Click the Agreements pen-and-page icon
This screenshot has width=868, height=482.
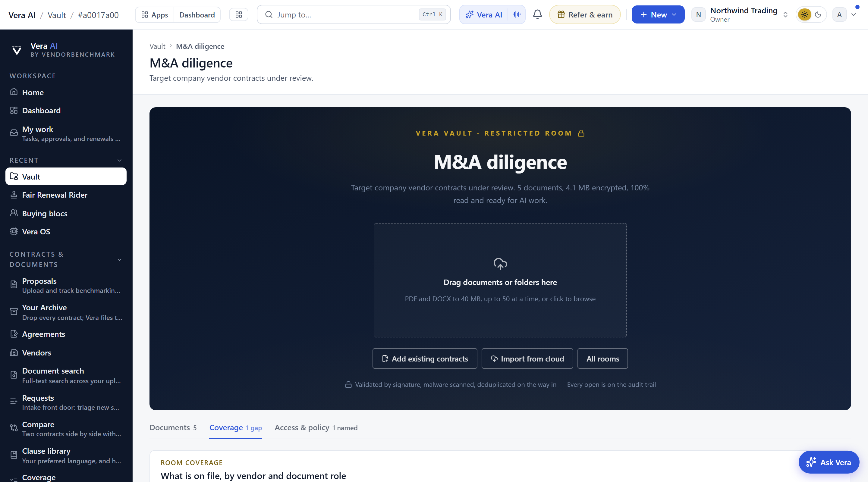click(x=14, y=334)
